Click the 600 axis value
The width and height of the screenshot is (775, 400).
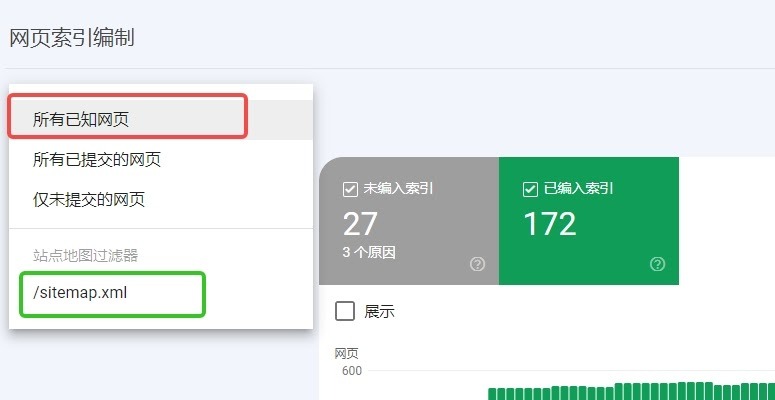pyautogui.click(x=352, y=371)
